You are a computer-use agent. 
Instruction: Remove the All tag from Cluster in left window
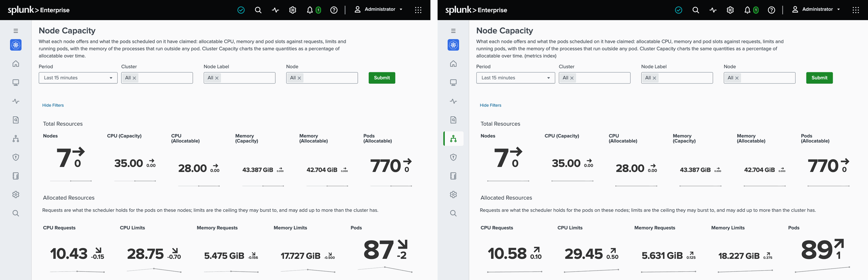click(x=135, y=78)
